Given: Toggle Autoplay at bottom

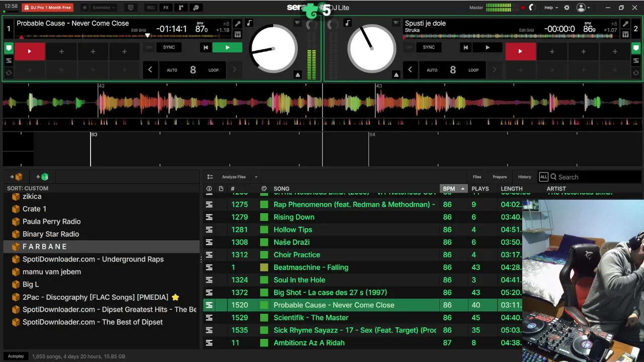Looking at the screenshot, I should coord(16,356).
